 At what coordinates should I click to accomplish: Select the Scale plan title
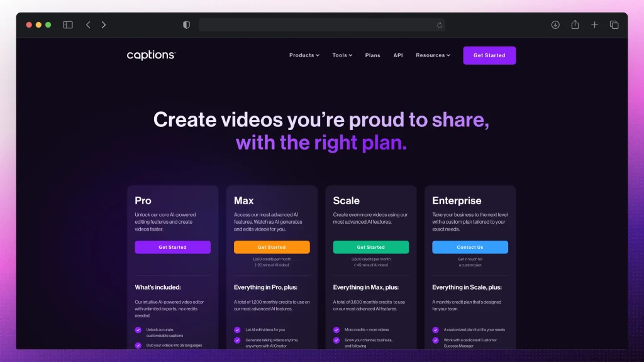(347, 200)
